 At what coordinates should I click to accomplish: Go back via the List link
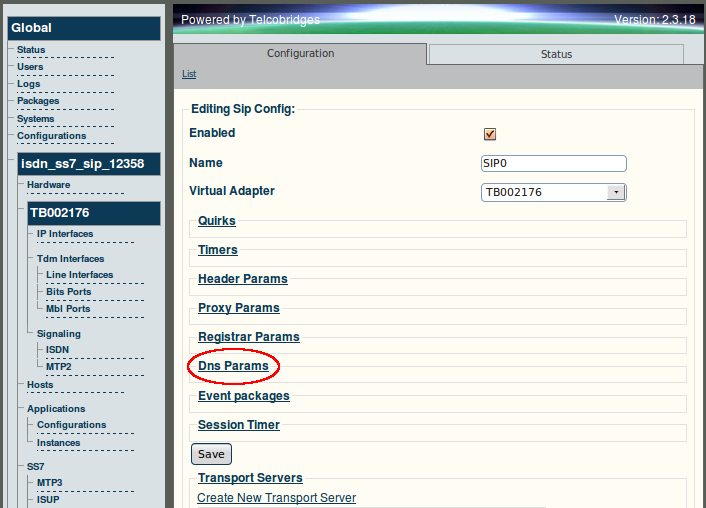click(189, 74)
